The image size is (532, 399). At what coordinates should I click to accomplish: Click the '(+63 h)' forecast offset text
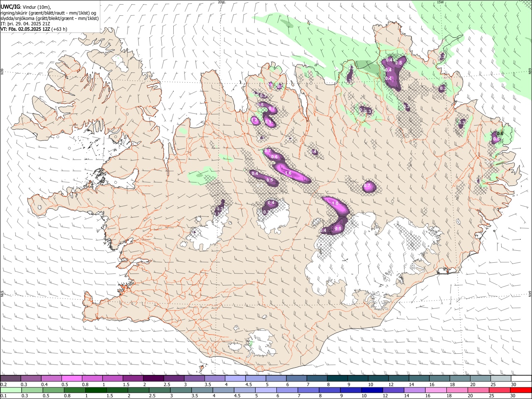59,29
